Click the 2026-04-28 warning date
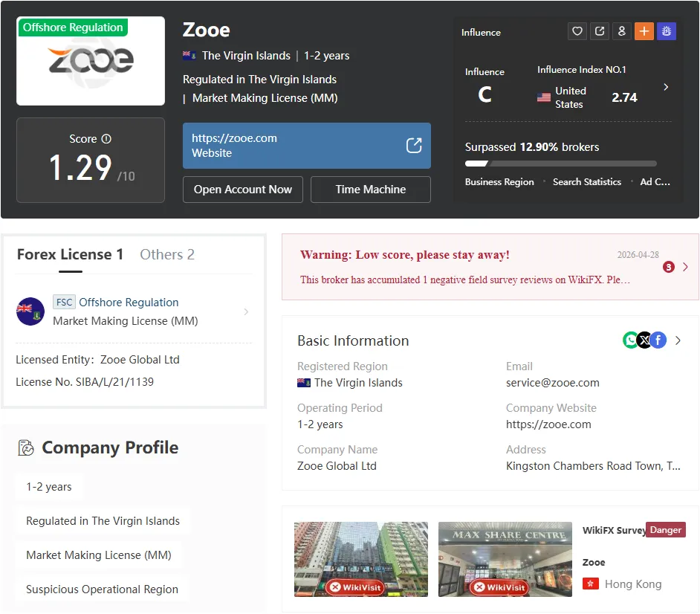Image resolution: width=700 pixels, height=614 pixels. pyautogui.click(x=638, y=254)
